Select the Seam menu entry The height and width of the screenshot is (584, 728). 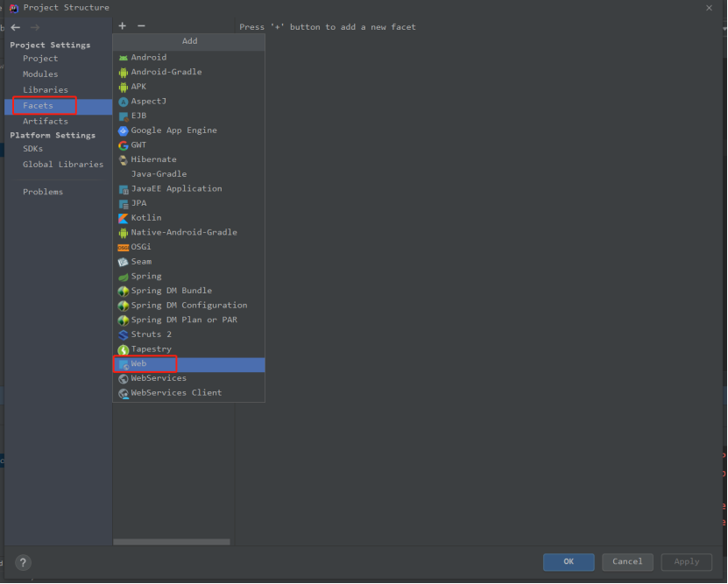pos(188,262)
